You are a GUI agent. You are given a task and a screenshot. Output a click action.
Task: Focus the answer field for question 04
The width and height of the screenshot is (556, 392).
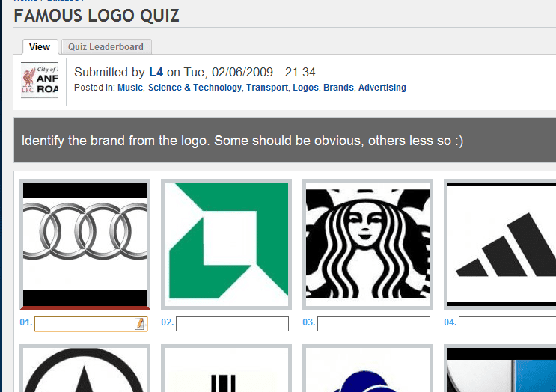click(507, 324)
